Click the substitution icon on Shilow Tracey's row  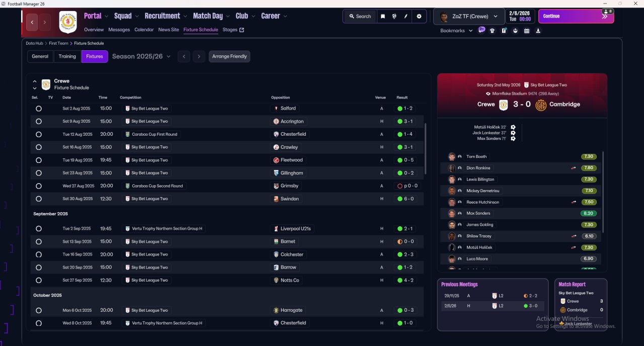[x=574, y=236]
